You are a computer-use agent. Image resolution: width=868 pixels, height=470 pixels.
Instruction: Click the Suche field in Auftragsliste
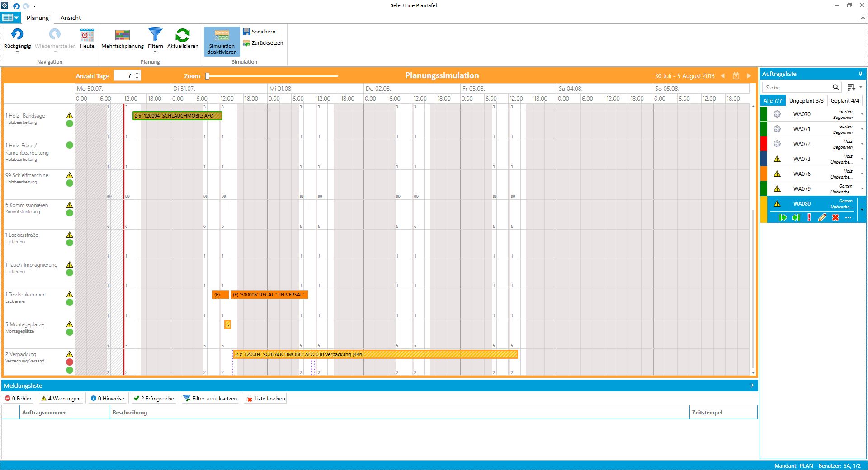coord(797,87)
